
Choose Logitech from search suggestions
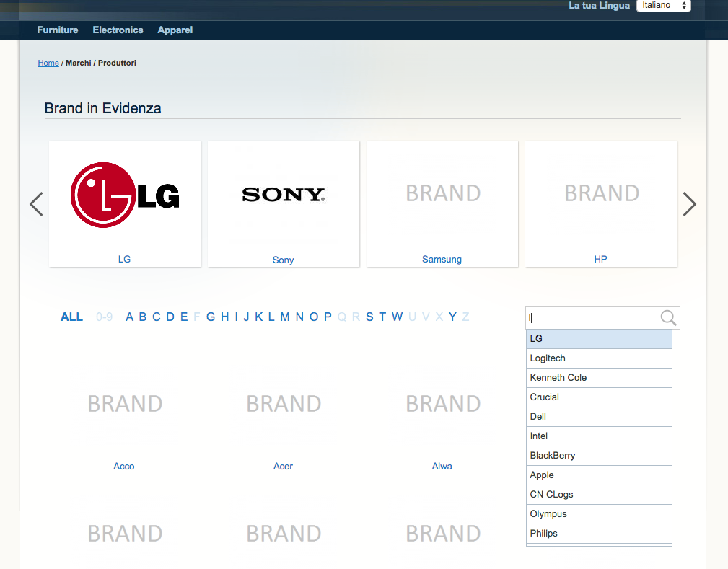tap(599, 358)
